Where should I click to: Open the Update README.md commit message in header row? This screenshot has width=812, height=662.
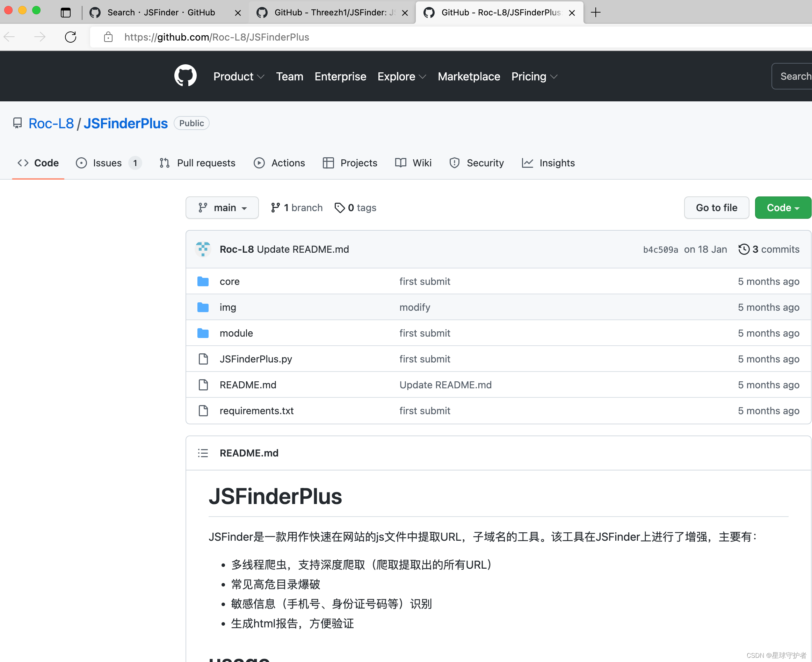(x=303, y=250)
